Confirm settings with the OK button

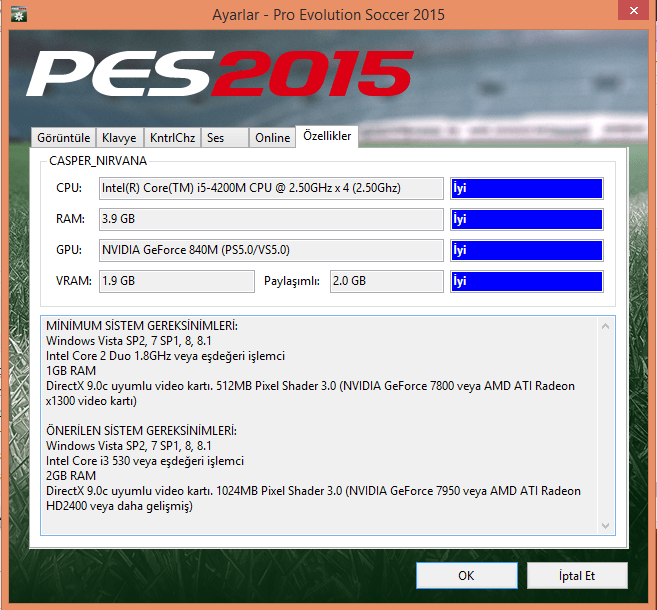466,576
